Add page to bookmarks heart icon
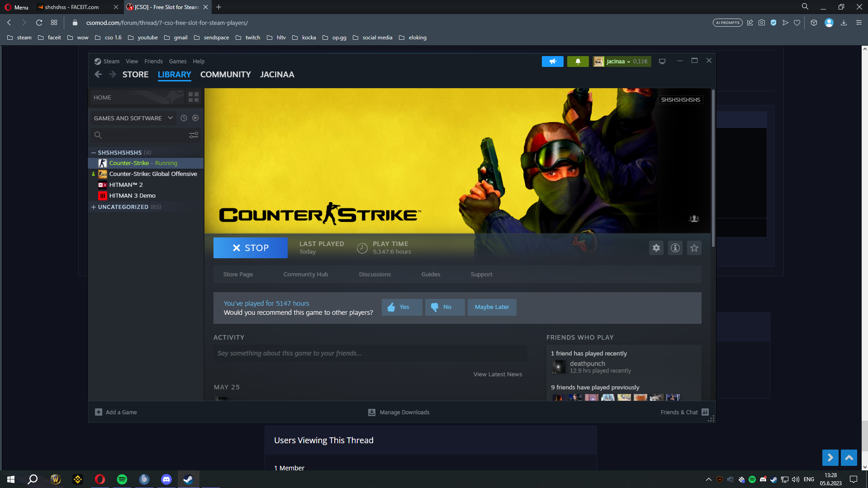Screen dimensions: 868x488 tap(797, 23)
